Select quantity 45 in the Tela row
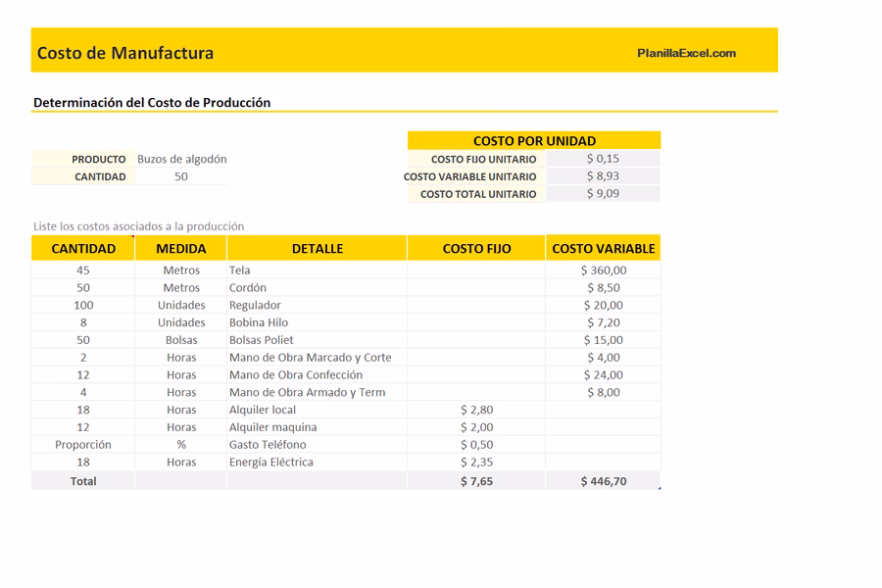 83,270
